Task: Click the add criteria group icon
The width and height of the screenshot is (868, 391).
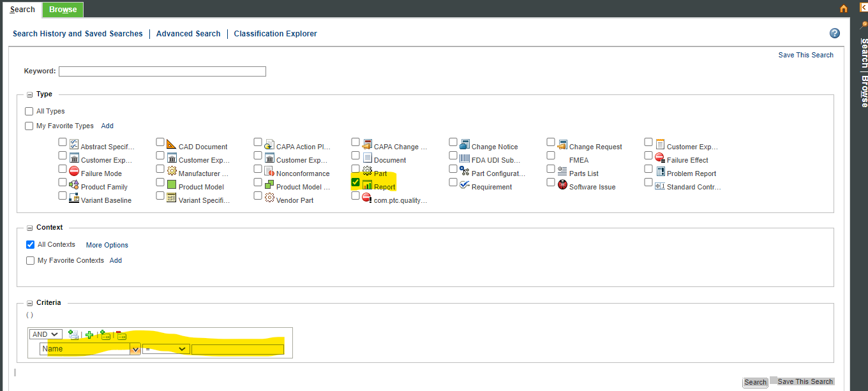Action: 106,334
